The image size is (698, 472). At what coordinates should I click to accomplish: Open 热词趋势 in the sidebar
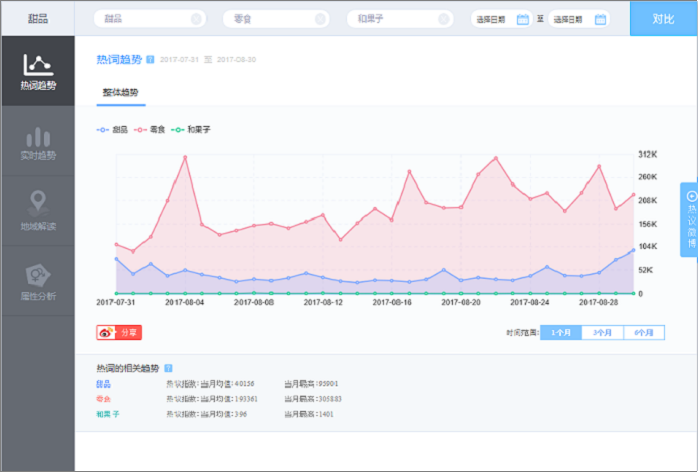click(37, 71)
